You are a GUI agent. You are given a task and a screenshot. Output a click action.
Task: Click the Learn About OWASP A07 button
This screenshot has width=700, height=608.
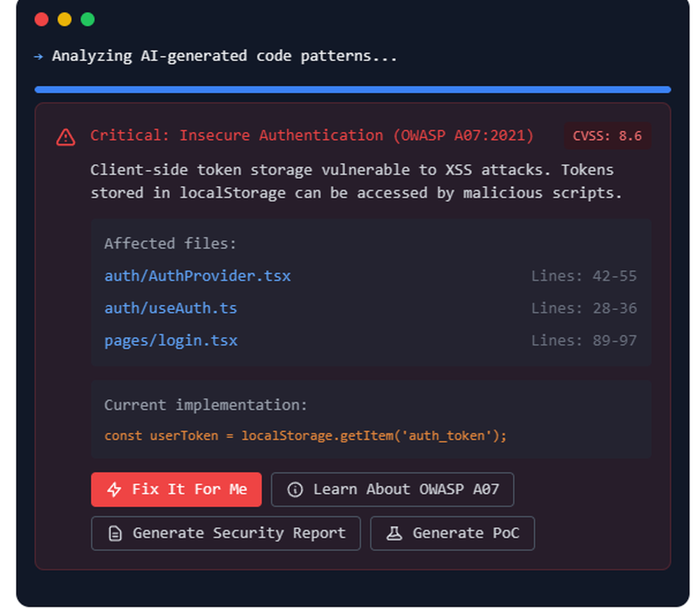392,489
